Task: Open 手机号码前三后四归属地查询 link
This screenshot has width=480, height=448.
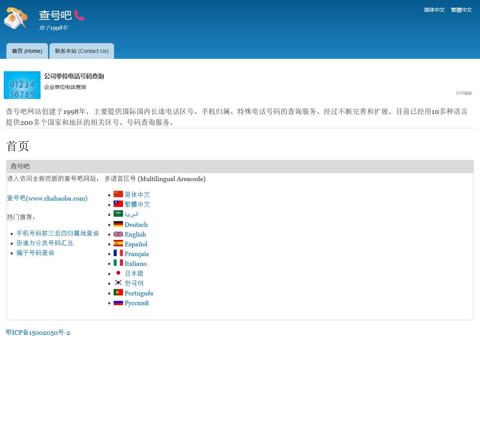Action: pos(57,233)
